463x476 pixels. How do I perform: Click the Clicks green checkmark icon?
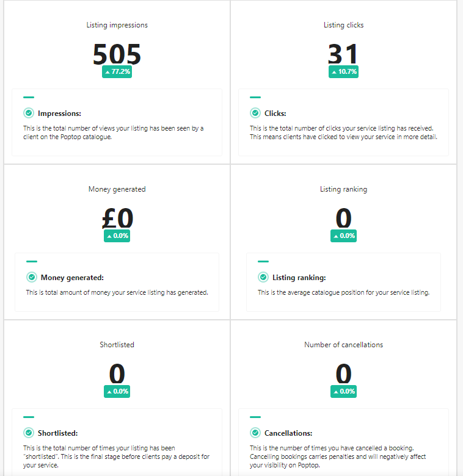pos(255,113)
